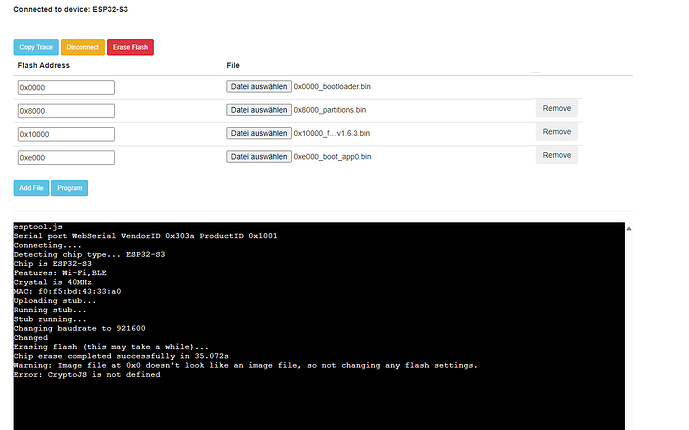The height and width of the screenshot is (430, 689).
Task: Remove the 0x8000 partitions row
Action: 557,108
